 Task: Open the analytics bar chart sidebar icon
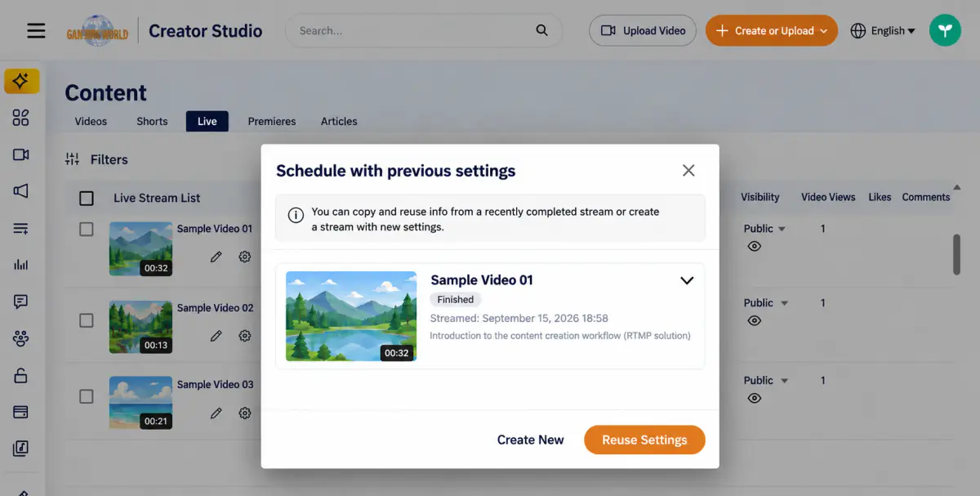[21, 265]
